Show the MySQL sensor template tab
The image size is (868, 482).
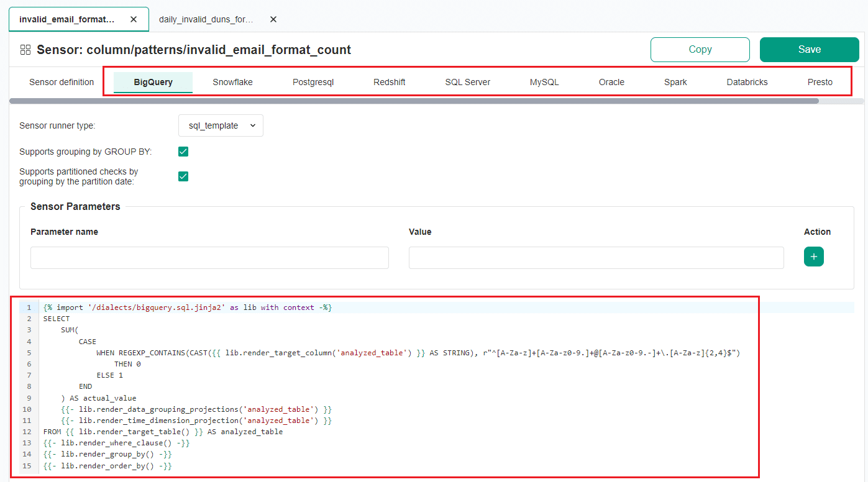544,82
